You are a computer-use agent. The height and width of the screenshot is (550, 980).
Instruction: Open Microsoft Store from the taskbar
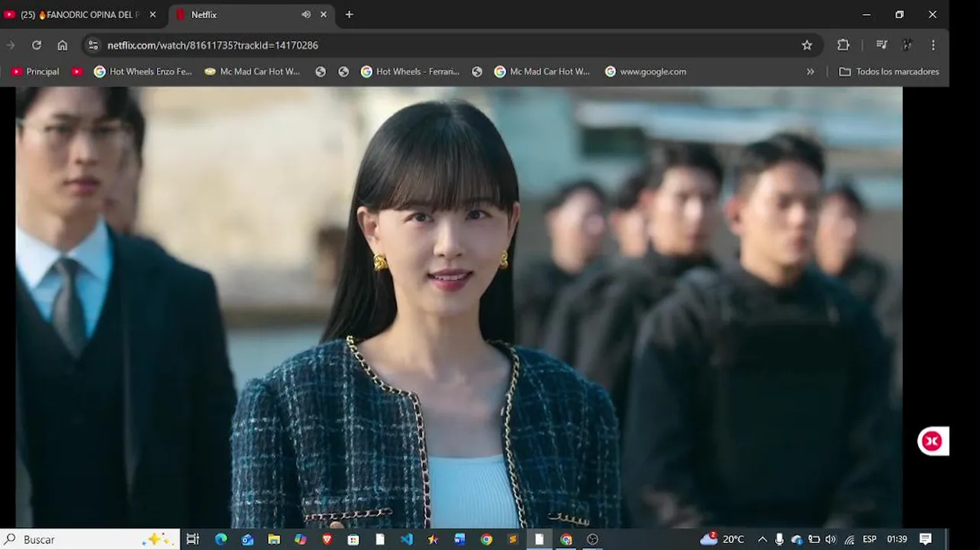(353, 539)
